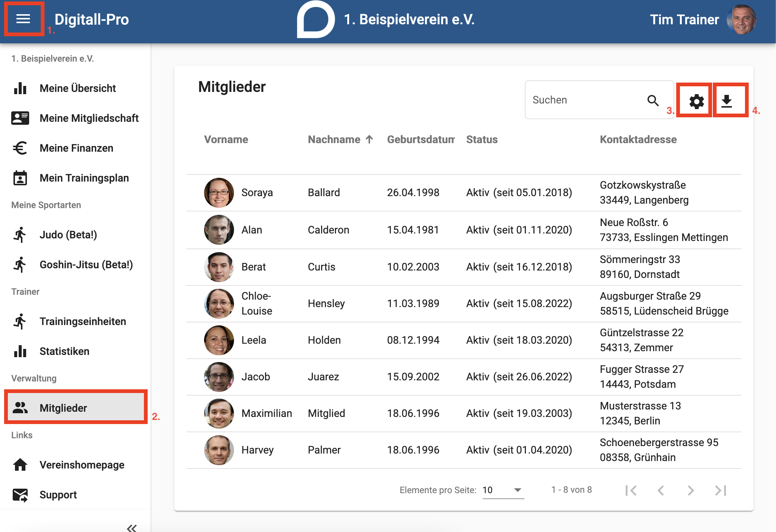Open table settings via the gear icon
The height and width of the screenshot is (532, 776).
tap(696, 101)
